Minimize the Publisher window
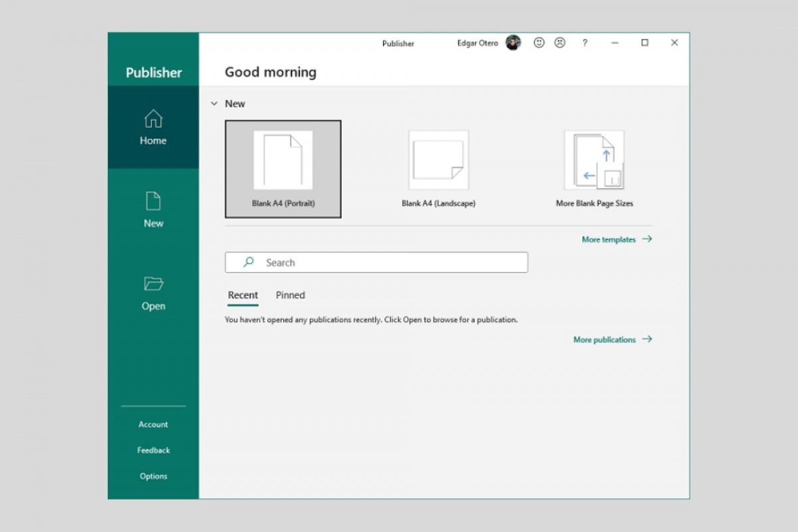The height and width of the screenshot is (532, 798). 614,43
